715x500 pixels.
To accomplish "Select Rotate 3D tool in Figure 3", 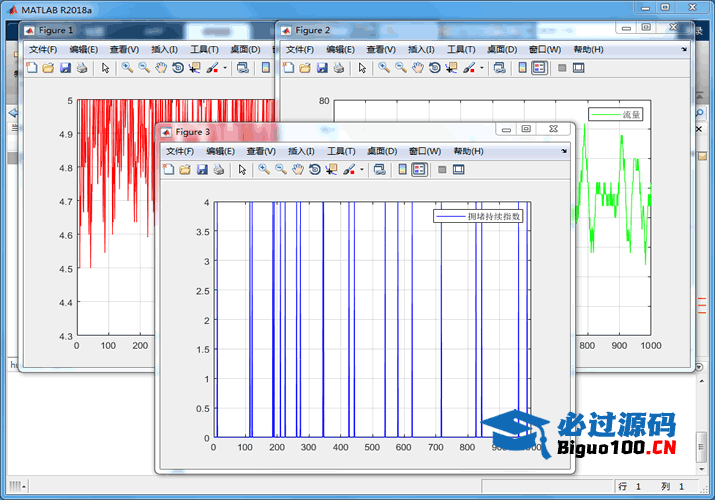I will (315, 170).
